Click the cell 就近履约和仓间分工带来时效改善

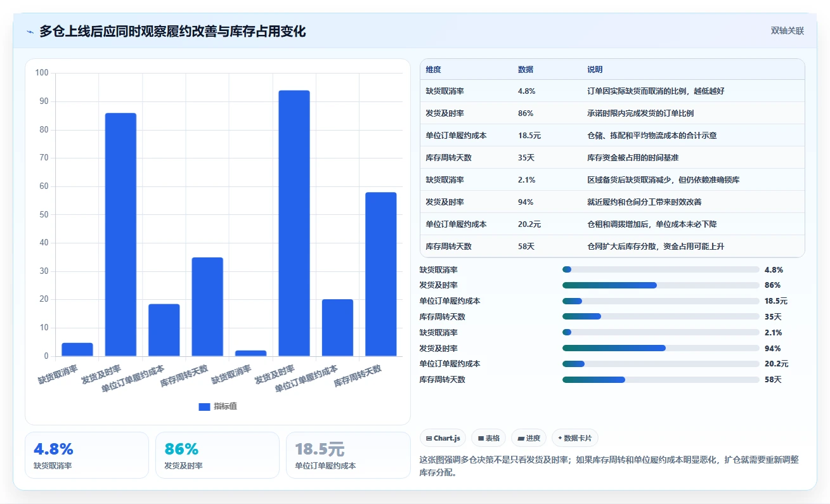(x=644, y=202)
